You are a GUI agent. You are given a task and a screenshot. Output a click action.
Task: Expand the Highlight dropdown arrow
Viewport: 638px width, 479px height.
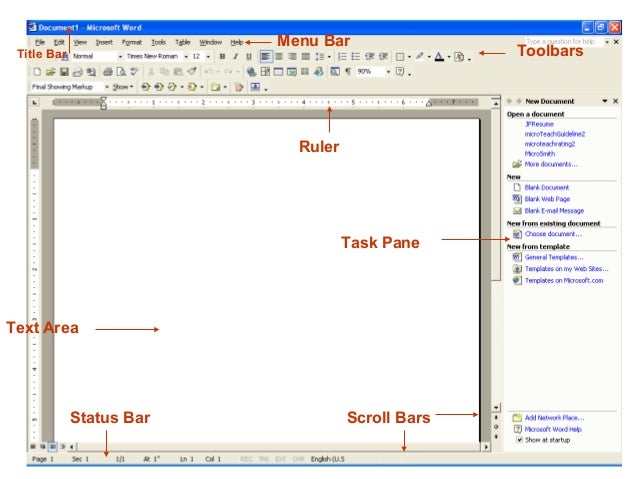tap(429, 57)
